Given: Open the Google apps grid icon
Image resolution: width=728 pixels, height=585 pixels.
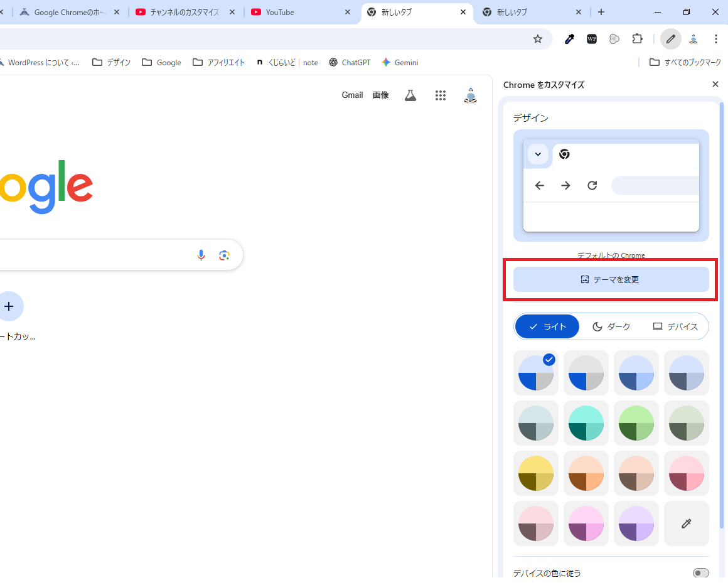Looking at the screenshot, I should (441, 95).
